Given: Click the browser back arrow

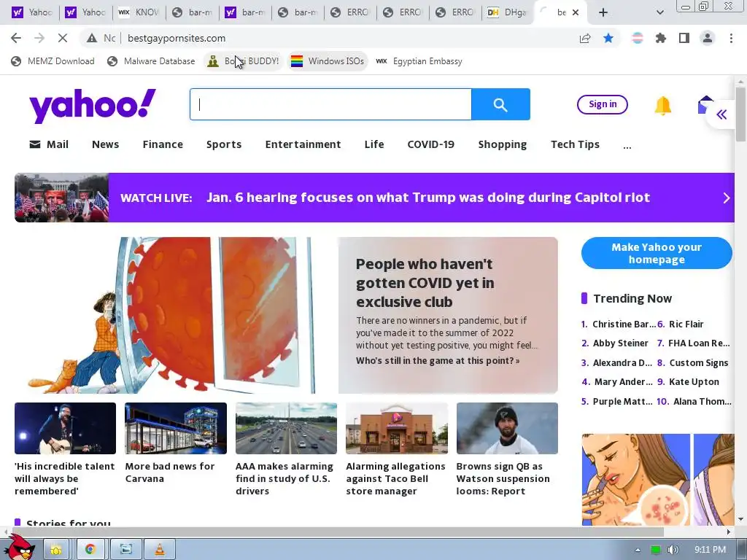Looking at the screenshot, I should [16, 38].
